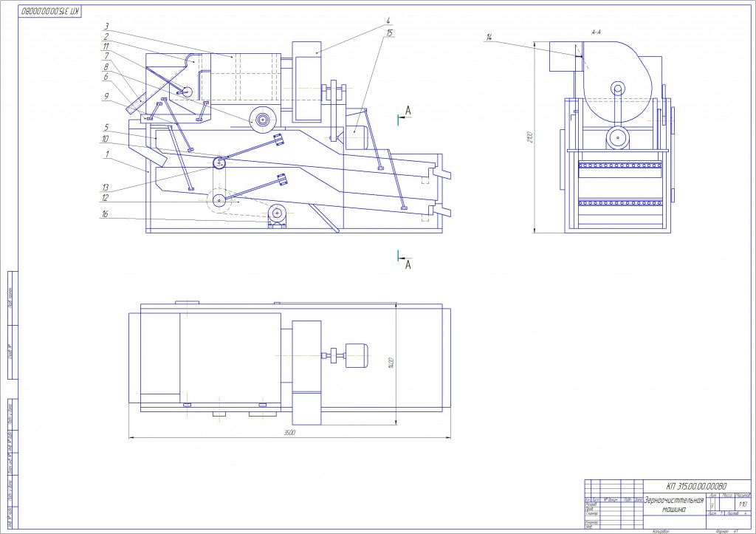The height and width of the screenshot is (534, 756).
Task: Click the 'Масса' header in title block
Action: pyautogui.click(x=727, y=496)
